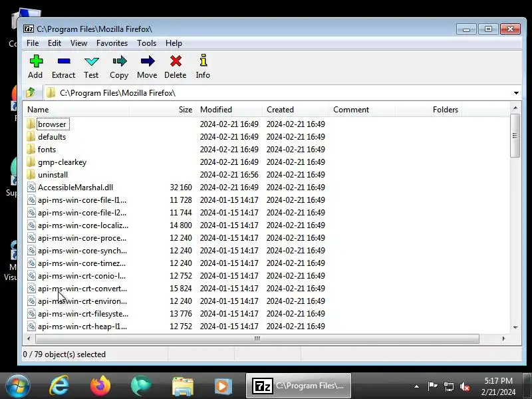Select the Copy toolbar icon
Screen dimensions: 532x399
(120, 61)
